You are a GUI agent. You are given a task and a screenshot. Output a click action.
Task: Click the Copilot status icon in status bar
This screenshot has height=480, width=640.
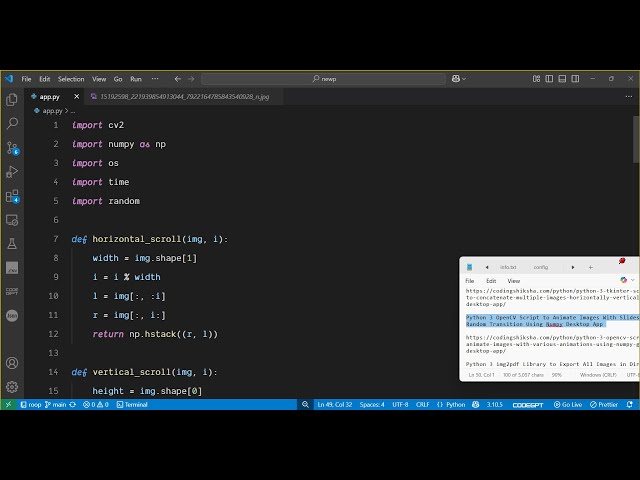click(476, 404)
